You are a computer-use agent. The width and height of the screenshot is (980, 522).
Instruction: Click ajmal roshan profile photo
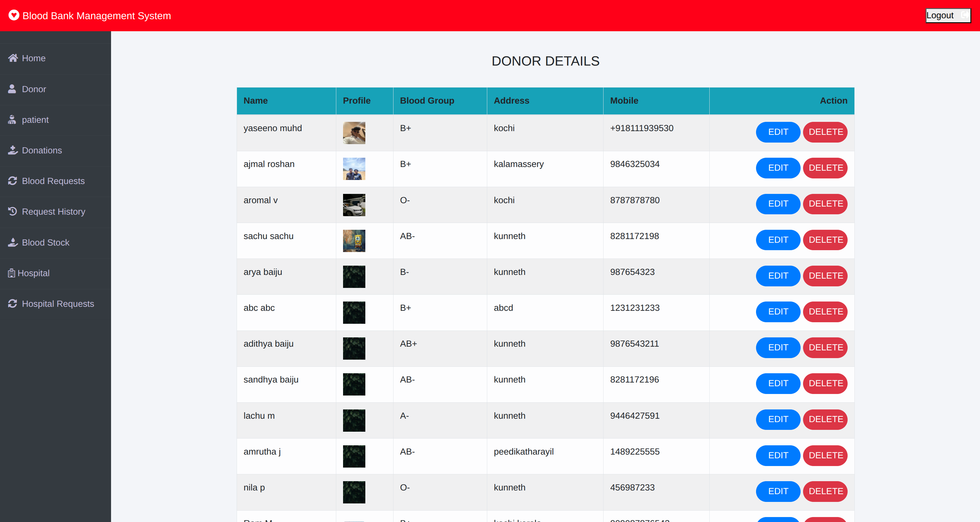(x=354, y=169)
